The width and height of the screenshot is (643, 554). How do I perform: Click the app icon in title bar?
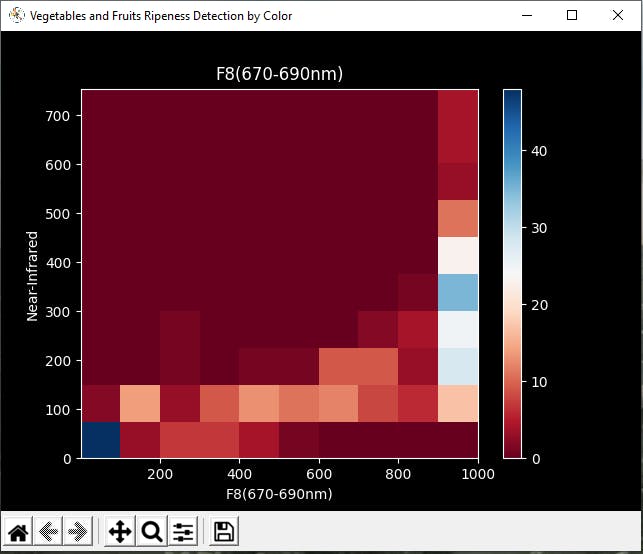pos(17,16)
